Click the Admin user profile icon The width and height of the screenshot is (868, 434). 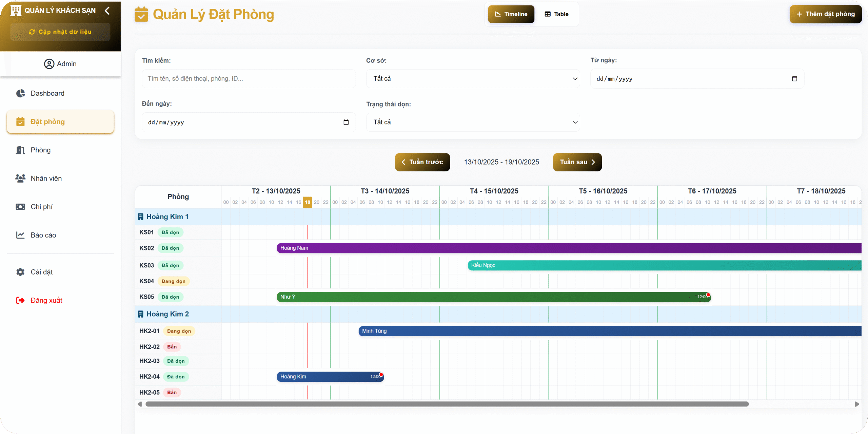click(x=49, y=64)
